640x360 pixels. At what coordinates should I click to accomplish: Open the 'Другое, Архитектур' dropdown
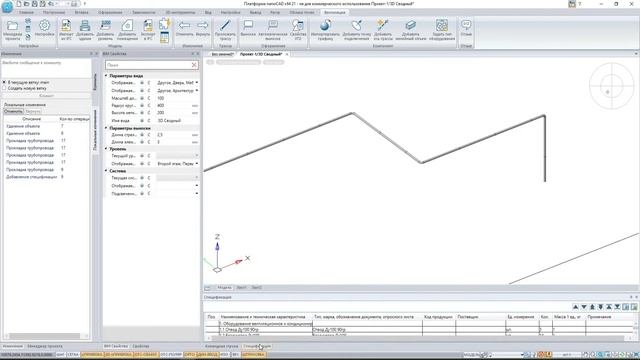197,91
